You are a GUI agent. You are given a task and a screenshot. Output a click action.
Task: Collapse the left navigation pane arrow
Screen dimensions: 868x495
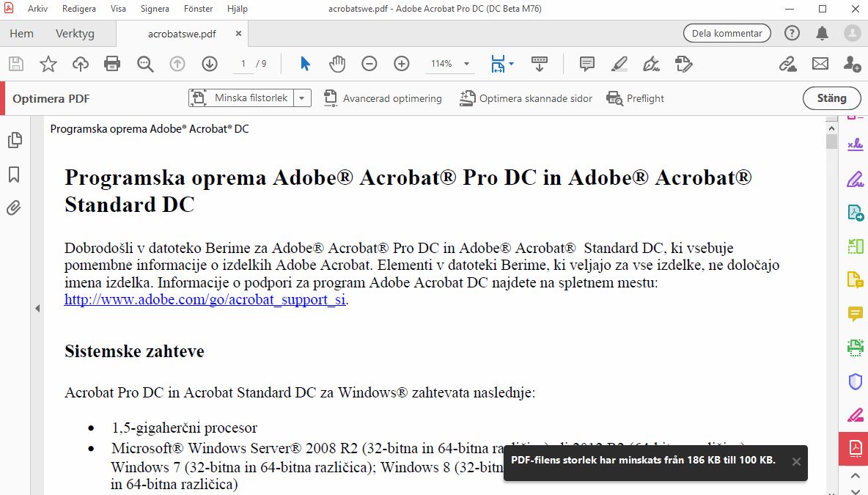tap(37, 309)
